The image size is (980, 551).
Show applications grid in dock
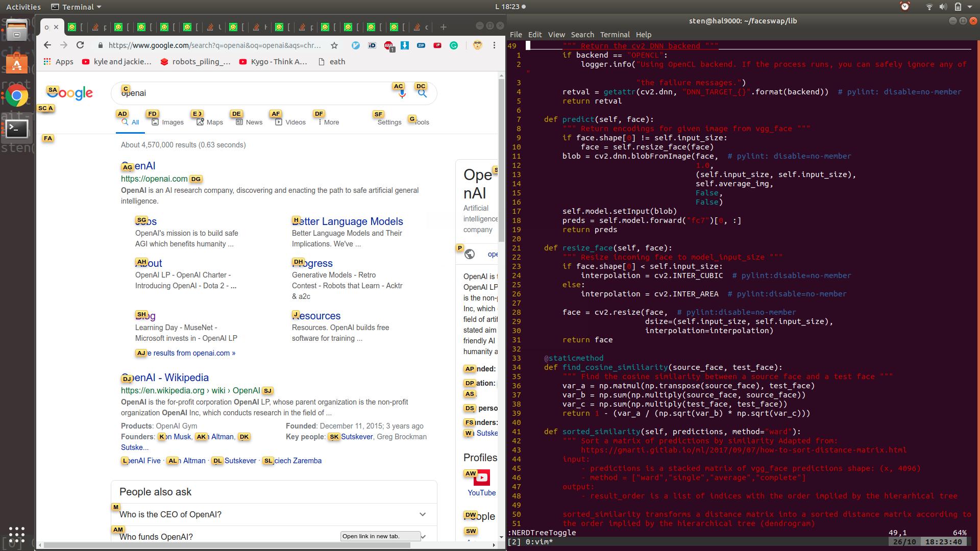(16, 534)
